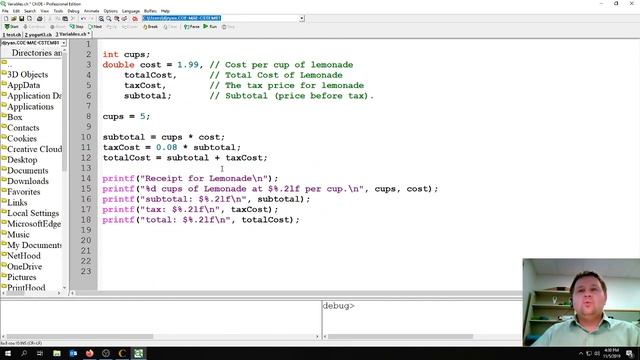
Task: Open the Desktop folder
Action: pos(22,160)
